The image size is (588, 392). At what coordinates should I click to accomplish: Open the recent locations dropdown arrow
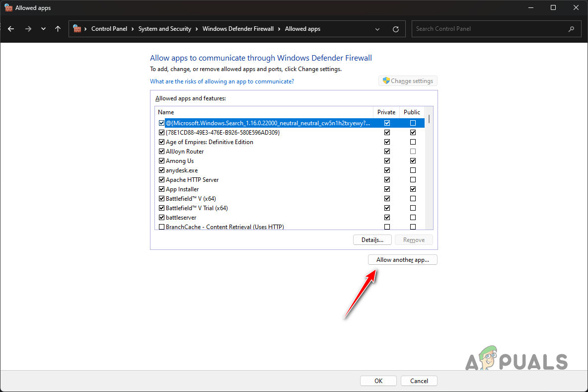(43, 29)
